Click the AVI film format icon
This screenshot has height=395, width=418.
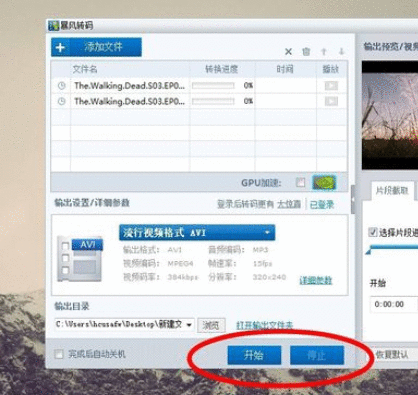pyautogui.click(x=80, y=258)
